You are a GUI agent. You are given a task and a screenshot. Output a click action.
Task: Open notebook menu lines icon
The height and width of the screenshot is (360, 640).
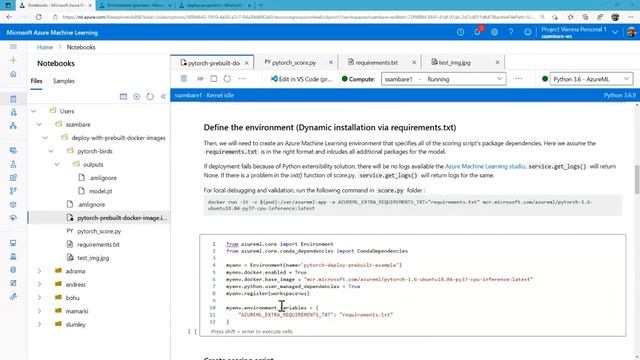(184, 78)
